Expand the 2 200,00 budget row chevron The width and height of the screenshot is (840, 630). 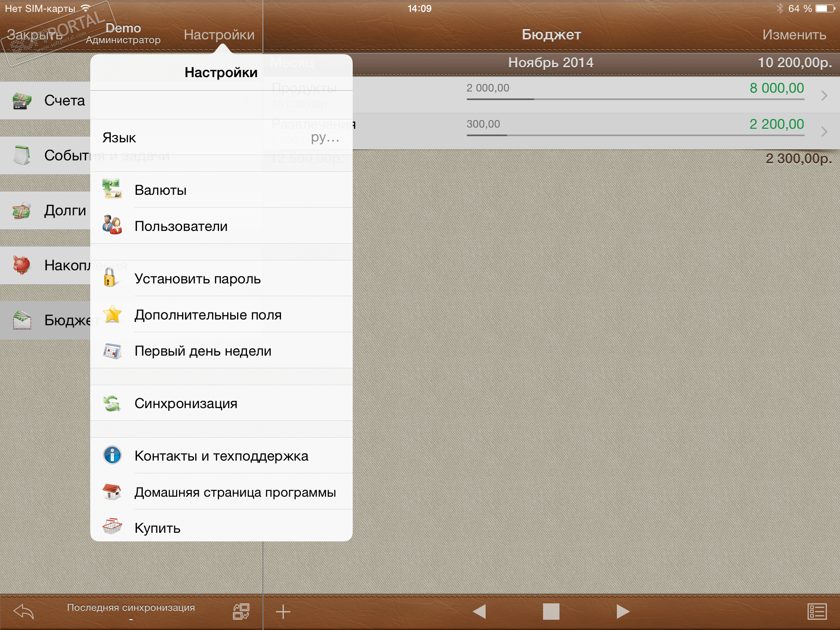pos(824,132)
